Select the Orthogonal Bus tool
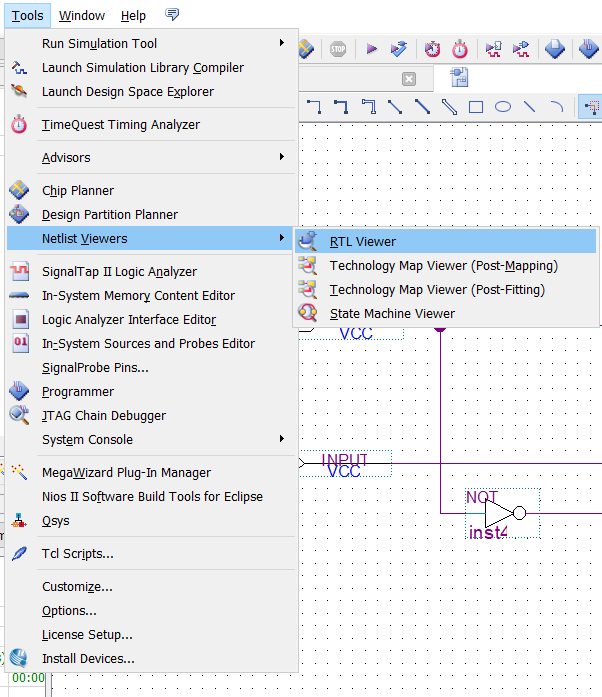This screenshot has width=602, height=697. pyautogui.click(x=341, y=107)
